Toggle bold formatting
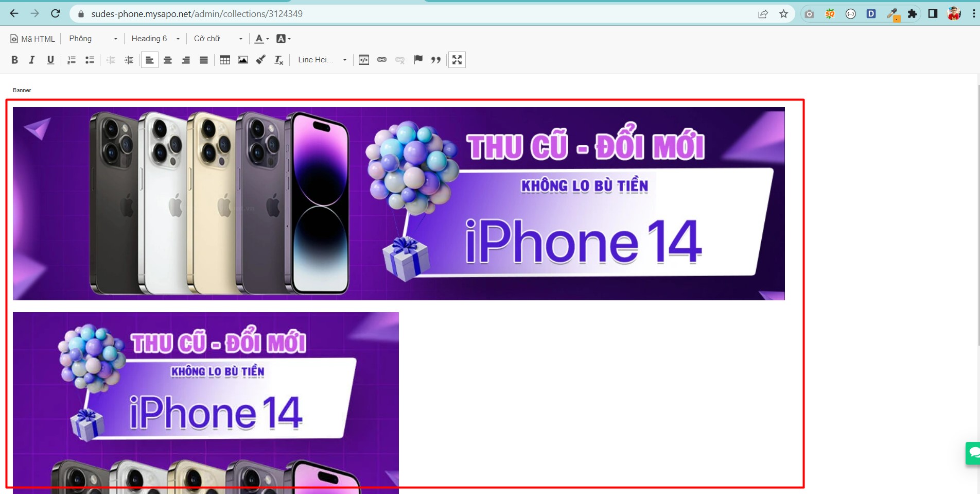This screenshot has height=494, width=980. tap(14, 60)
